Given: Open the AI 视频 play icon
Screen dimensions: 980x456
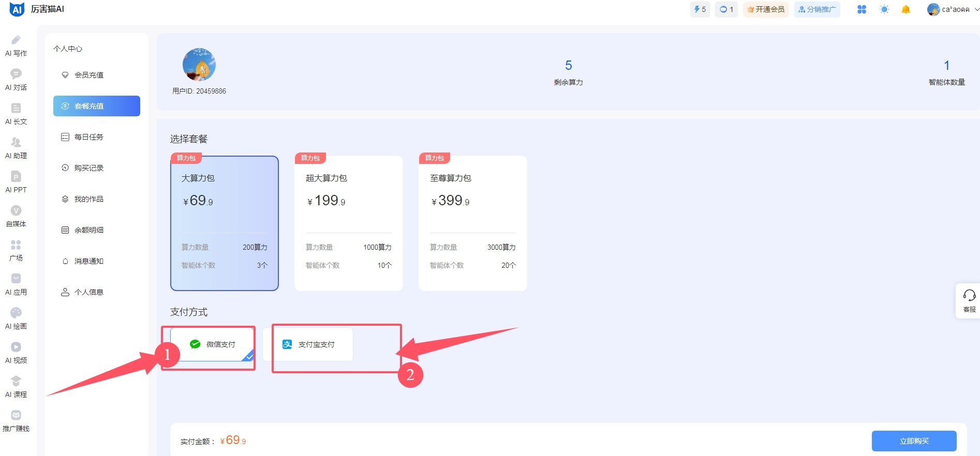Looking at the screenshot, I should pos(16,347).
